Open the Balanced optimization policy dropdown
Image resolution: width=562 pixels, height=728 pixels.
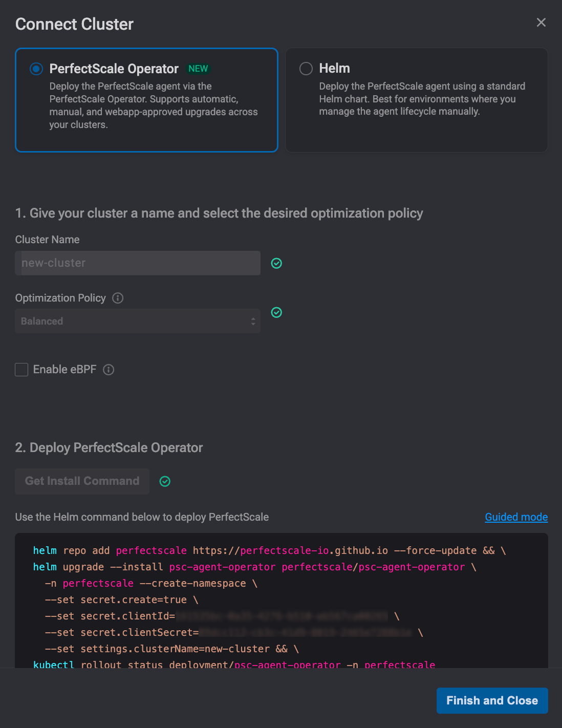(138, 321)
